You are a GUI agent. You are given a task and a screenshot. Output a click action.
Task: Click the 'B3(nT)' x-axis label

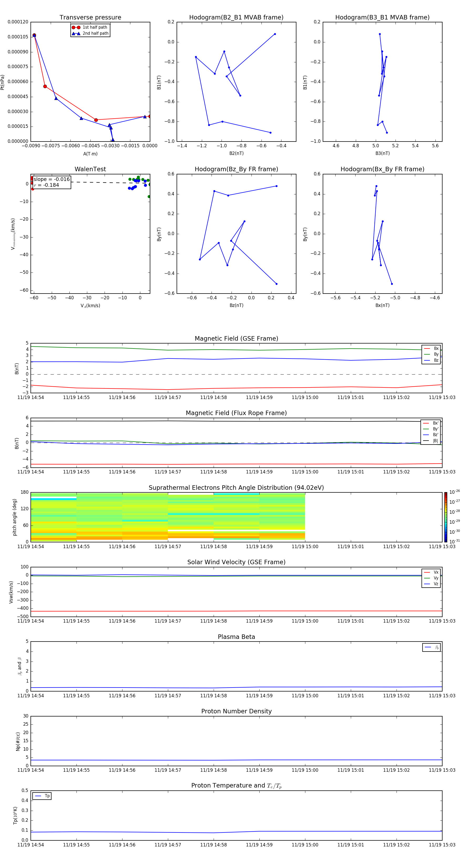tap(382, 153)
